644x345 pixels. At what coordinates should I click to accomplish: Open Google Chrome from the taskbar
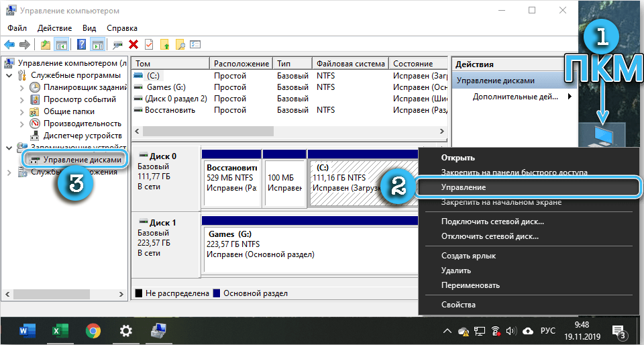click(x=93, y=330)
